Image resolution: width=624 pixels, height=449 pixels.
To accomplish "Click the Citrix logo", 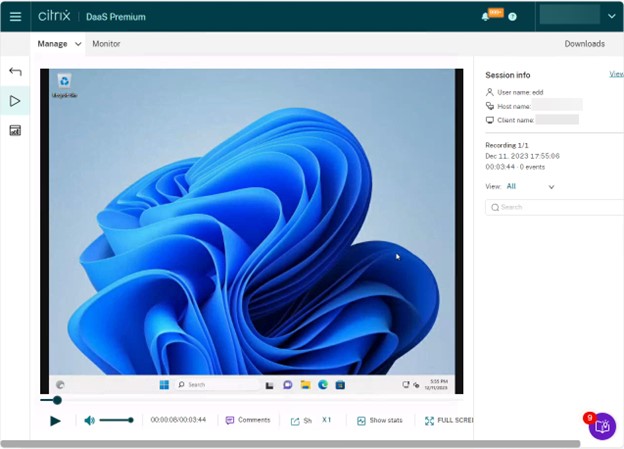I will (x=54, y=16).
